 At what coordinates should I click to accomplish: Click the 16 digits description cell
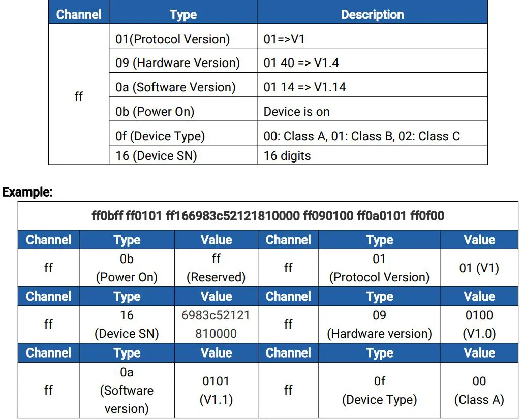click(286, 155)
